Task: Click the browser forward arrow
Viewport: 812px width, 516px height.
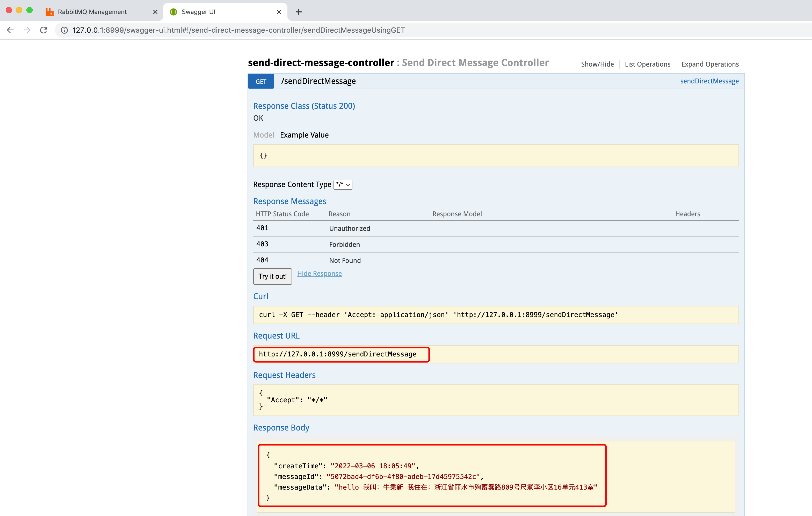Action: point(27,30)
